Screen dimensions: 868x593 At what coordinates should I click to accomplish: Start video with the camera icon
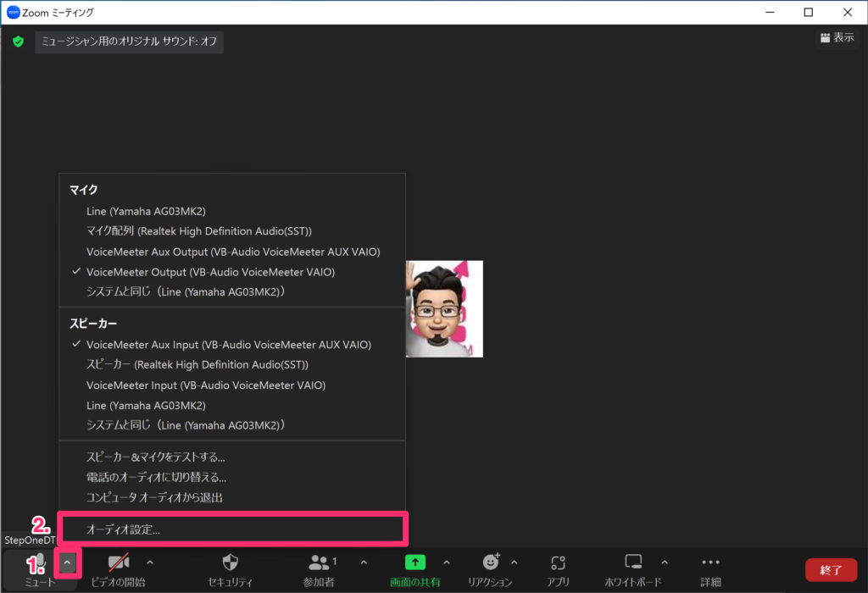pyautogui.click(x=119, y=563)
